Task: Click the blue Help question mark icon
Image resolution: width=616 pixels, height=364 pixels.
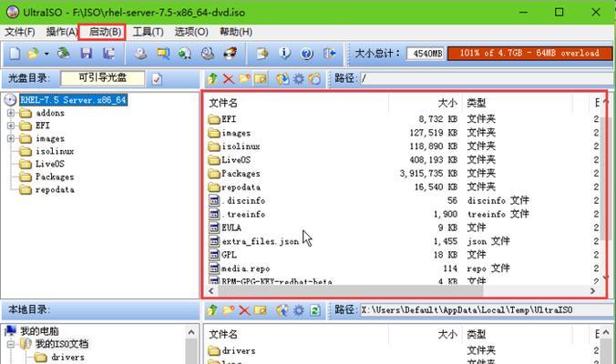Action: click(x=307, y=54)
